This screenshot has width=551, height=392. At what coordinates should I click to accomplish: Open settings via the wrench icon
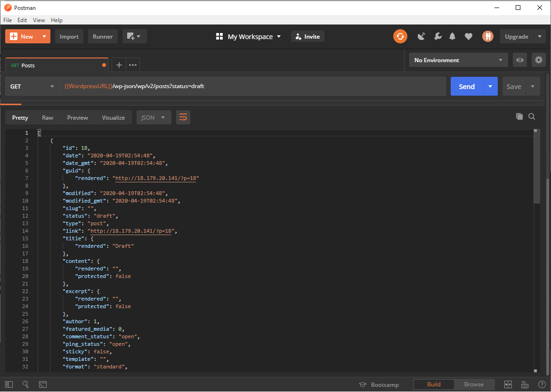[438, 36]
